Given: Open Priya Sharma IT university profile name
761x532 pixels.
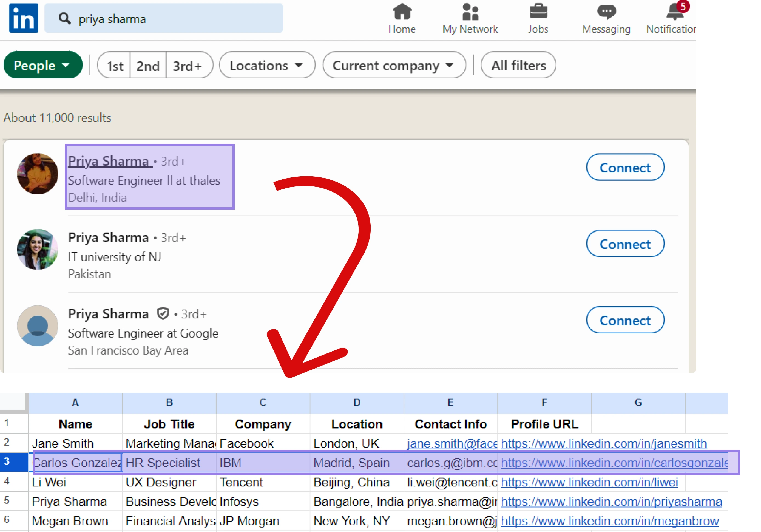Looking at the screenshot, I should coord(108,238).
